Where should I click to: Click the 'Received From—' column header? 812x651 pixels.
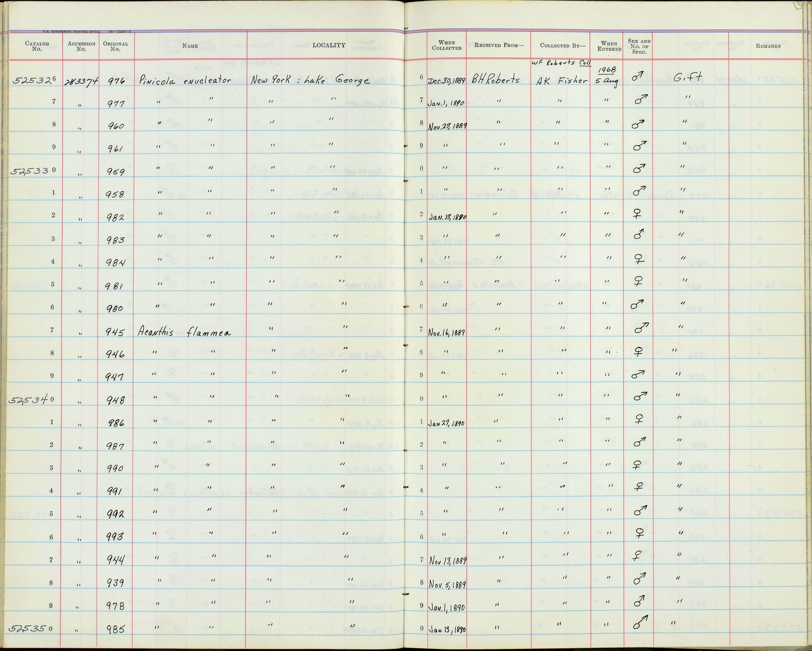(499, 45)
